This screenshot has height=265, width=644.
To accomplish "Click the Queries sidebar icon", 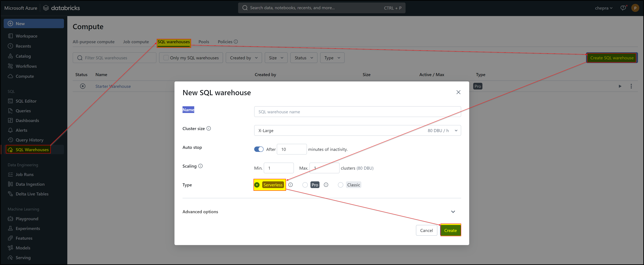I will [10, 111].
